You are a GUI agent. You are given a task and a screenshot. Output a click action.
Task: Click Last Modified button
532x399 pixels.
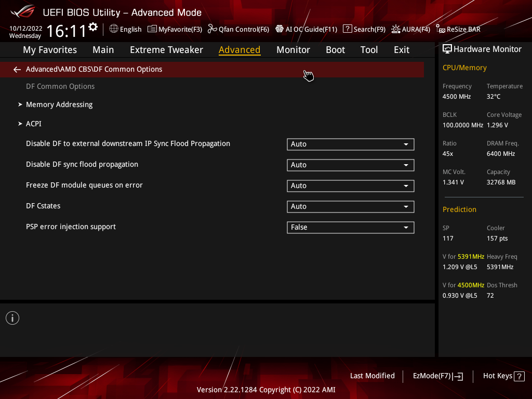(372, 376)
